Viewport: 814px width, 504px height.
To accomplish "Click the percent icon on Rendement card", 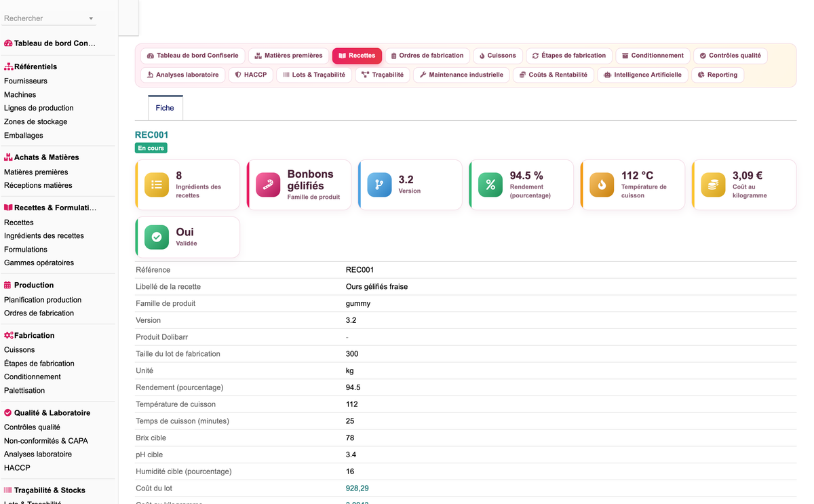I will coord(490,185).
